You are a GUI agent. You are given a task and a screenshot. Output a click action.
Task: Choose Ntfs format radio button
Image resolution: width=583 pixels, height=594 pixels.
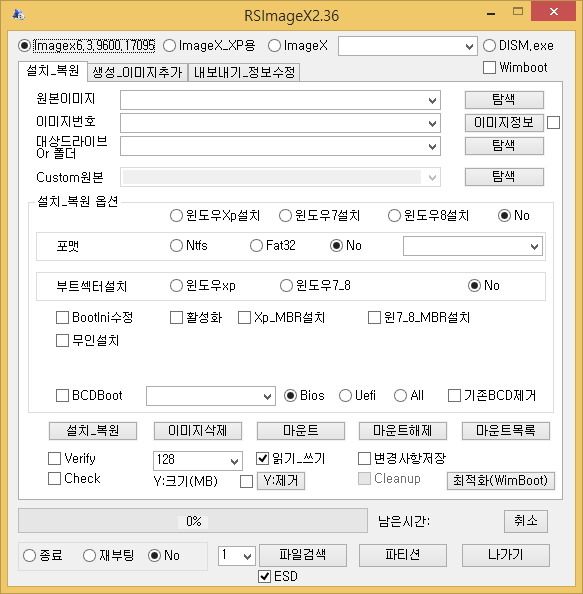pyautogui.click(x=189, y=245)
